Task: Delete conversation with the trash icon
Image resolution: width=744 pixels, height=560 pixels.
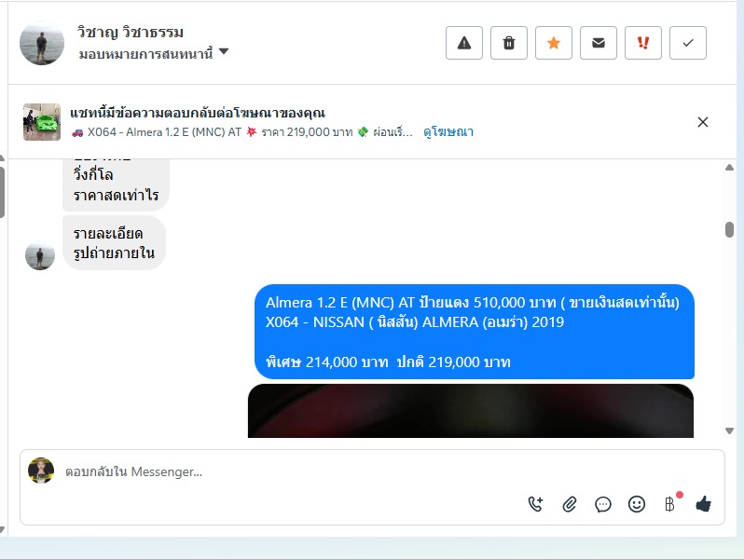Action: coord(509,43)
